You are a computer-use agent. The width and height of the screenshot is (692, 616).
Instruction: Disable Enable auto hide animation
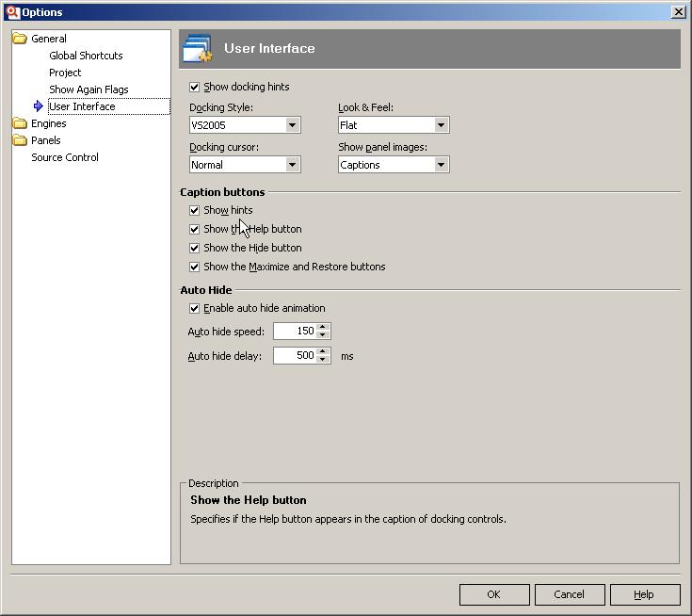coord(195,309)
